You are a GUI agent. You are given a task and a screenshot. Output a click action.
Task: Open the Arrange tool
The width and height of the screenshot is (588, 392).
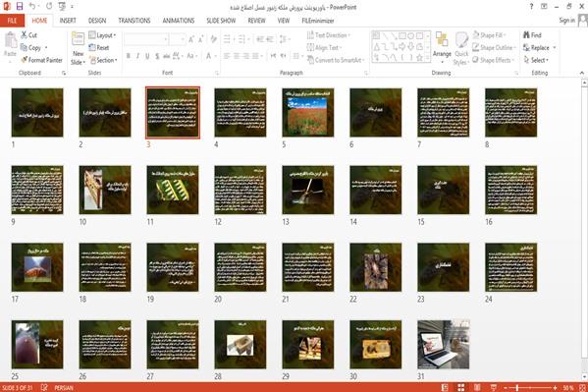[x=442, y=48]
